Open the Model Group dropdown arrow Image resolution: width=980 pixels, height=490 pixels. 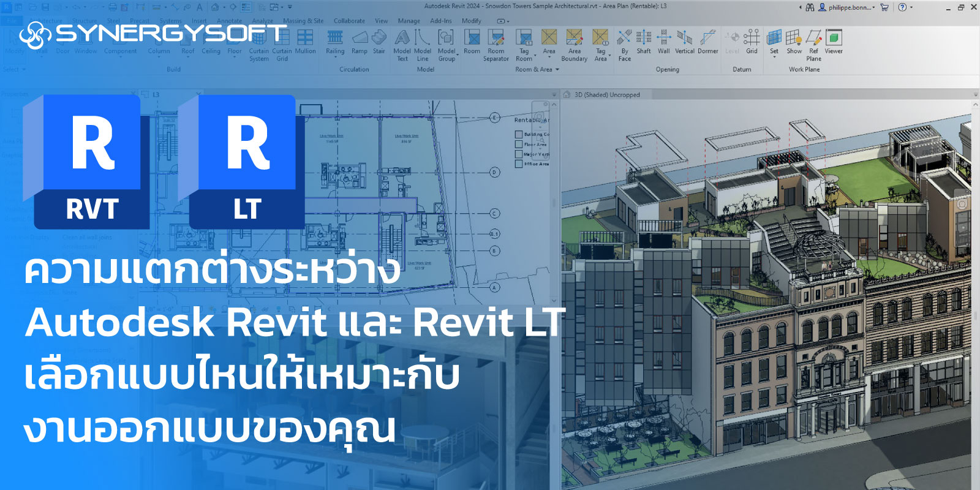458,55
